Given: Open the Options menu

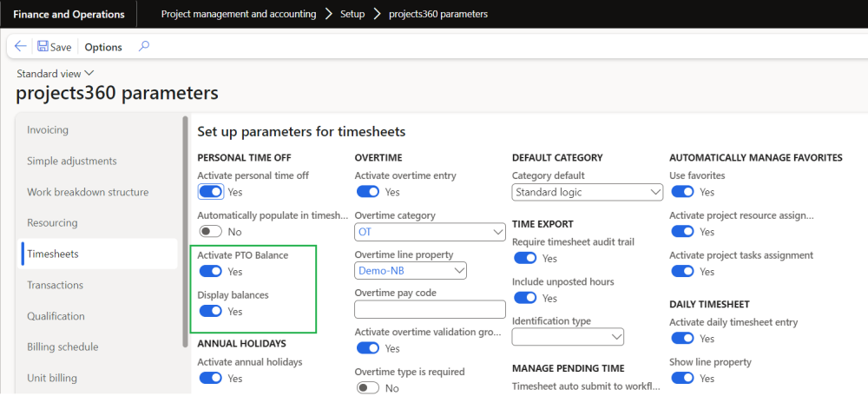Looking at the screenshot, I should (x=103, y=47).
